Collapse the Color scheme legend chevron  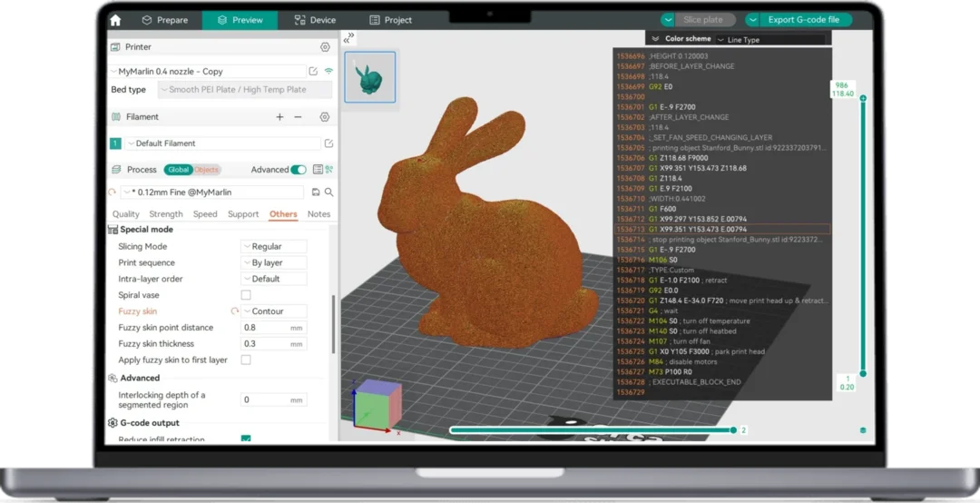coord(656,39)
